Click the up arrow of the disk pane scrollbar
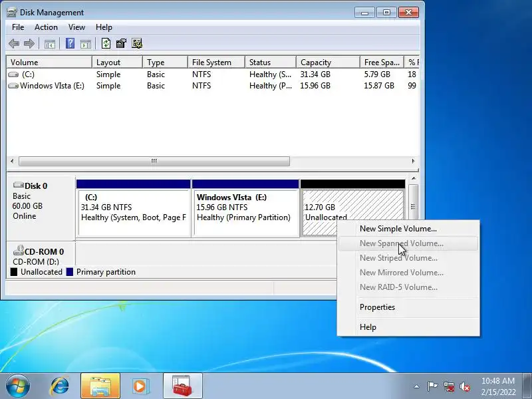Screen dimensions: 532x399 413,179
